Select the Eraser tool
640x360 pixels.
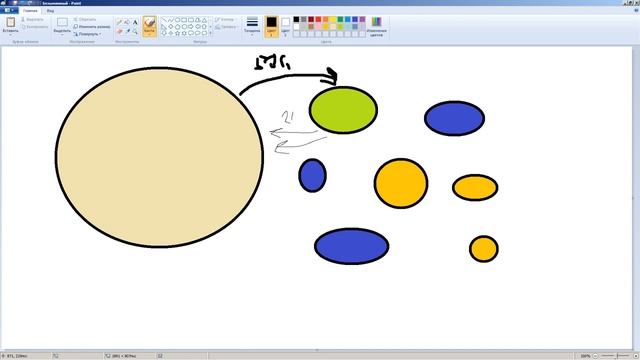120,31
